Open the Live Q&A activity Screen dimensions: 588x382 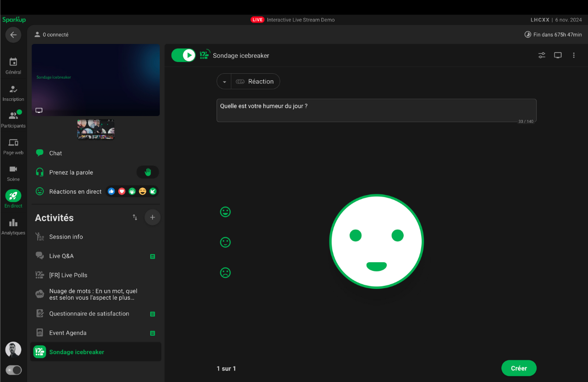click(x=62, y=256)
